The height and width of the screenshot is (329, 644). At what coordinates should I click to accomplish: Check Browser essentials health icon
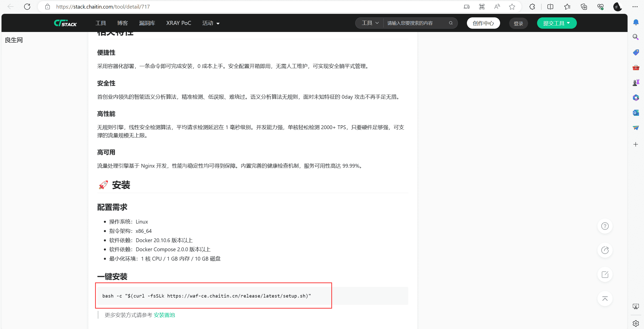[x=601, y=7]
